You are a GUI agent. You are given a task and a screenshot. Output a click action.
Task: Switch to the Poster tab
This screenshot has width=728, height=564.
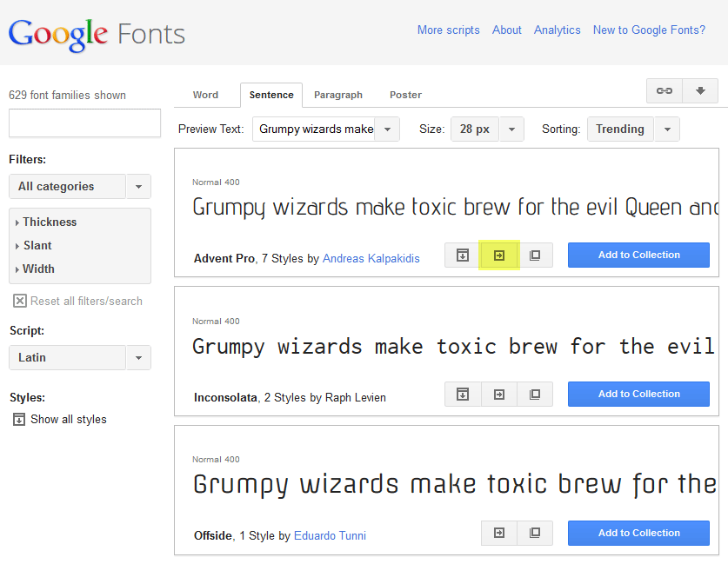tap(405, 95)
